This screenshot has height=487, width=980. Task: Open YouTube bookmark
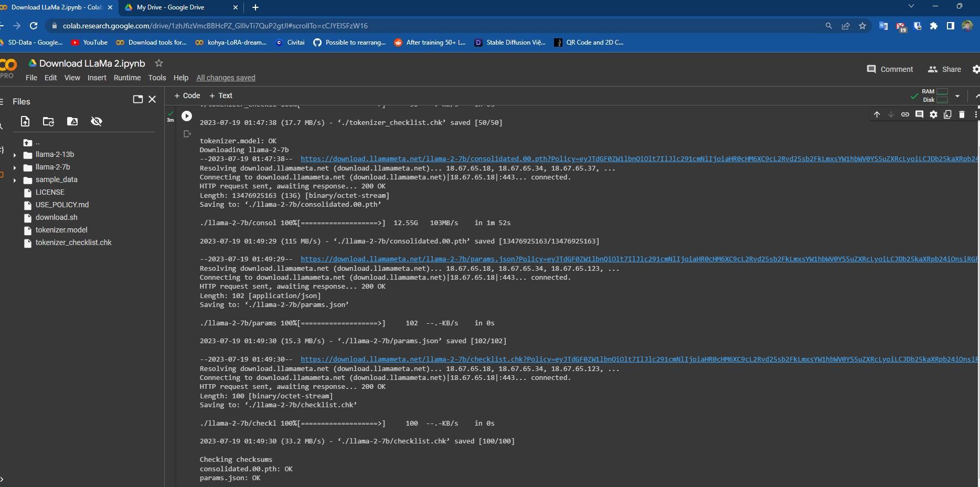click(x=89, y=43)
